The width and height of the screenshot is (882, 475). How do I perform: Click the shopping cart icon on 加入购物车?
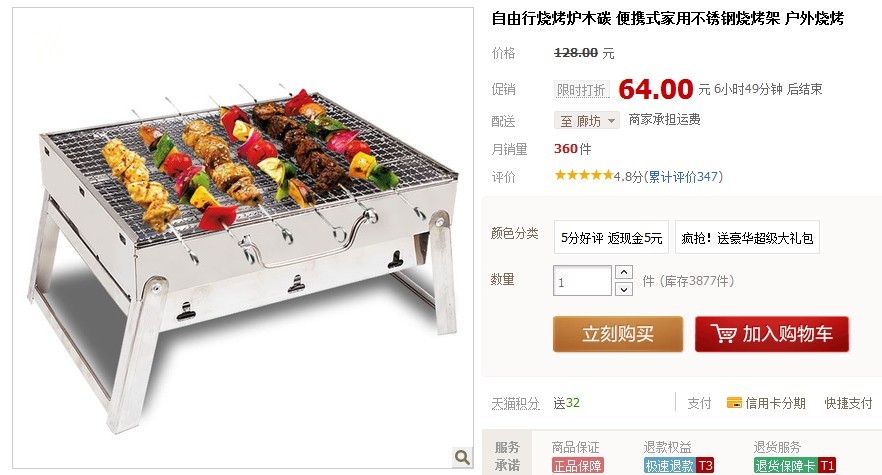point(723,334)
